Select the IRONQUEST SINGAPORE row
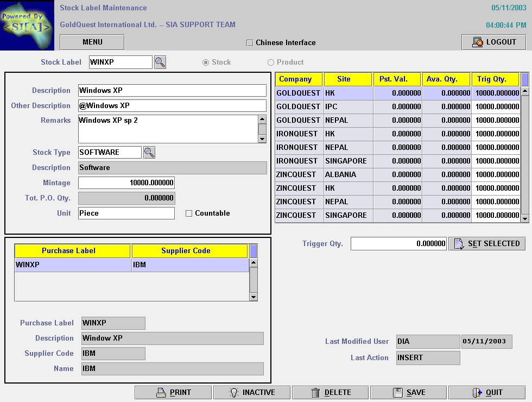Viewport: 532px width, 402px height. 397,161
